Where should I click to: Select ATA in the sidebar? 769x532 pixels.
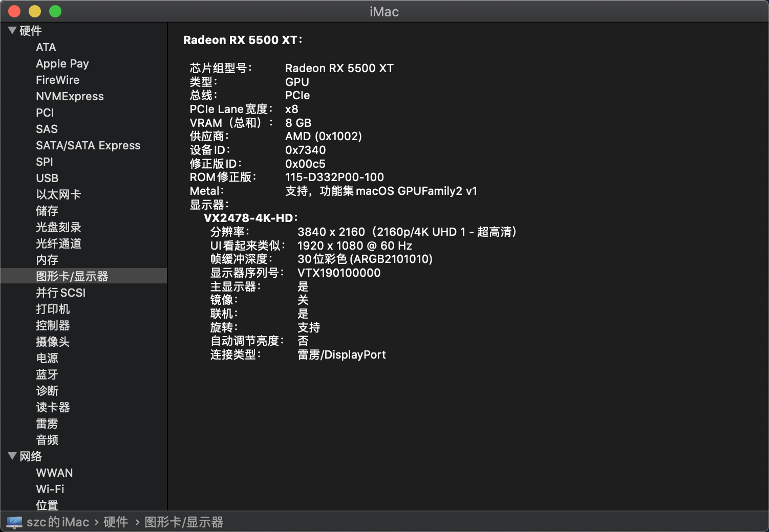46,47
